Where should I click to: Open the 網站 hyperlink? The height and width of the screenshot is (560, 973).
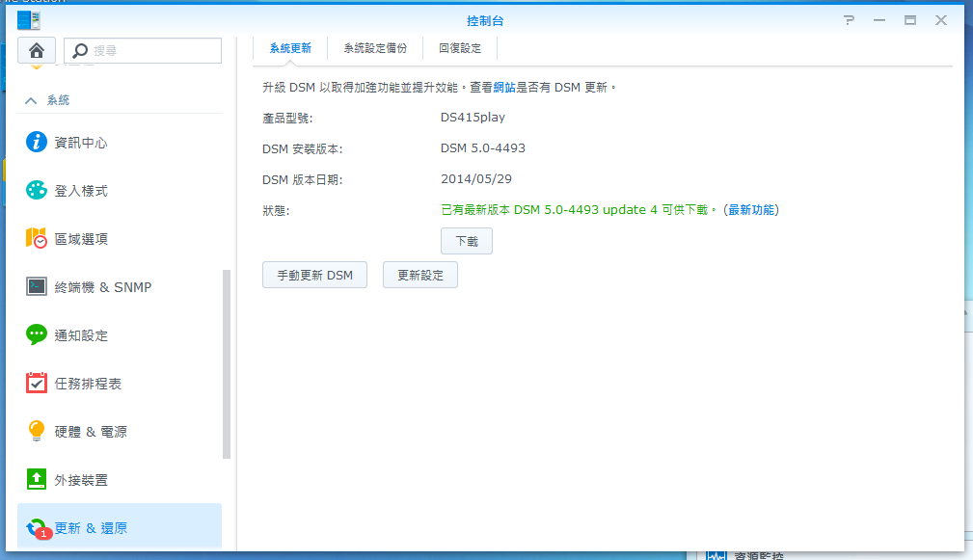click(x=504, y=88)
